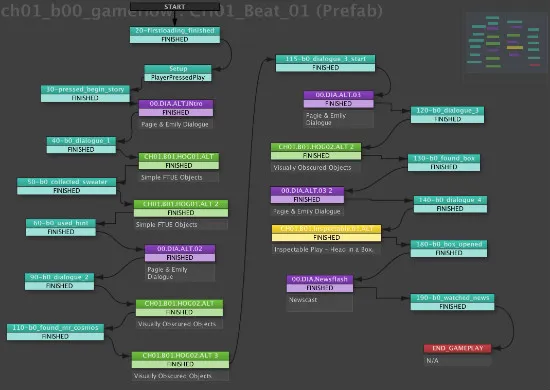The width and height of the screenshot is (550, 390).
Task: Select the START node
Action: pyautogui.click(x=175, y=6)
